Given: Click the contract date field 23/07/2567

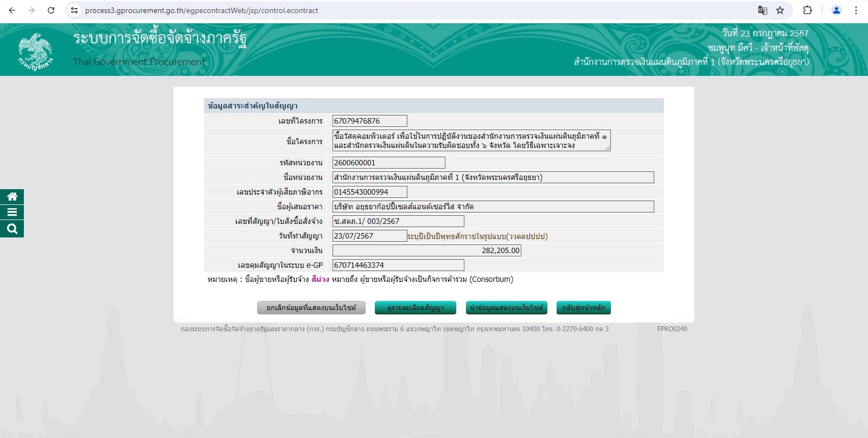Looking at the screenshot, I should [x=369, y=236].
